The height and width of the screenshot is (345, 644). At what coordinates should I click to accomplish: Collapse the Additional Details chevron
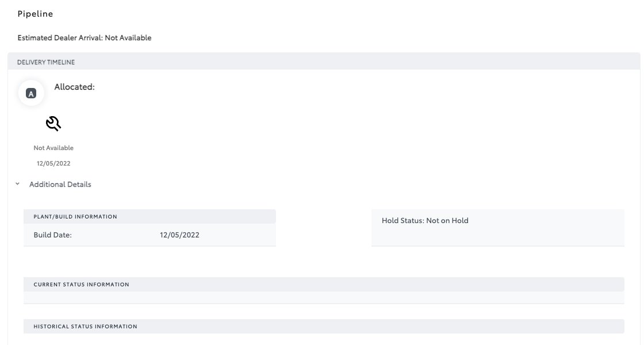[x=18, y=185]
